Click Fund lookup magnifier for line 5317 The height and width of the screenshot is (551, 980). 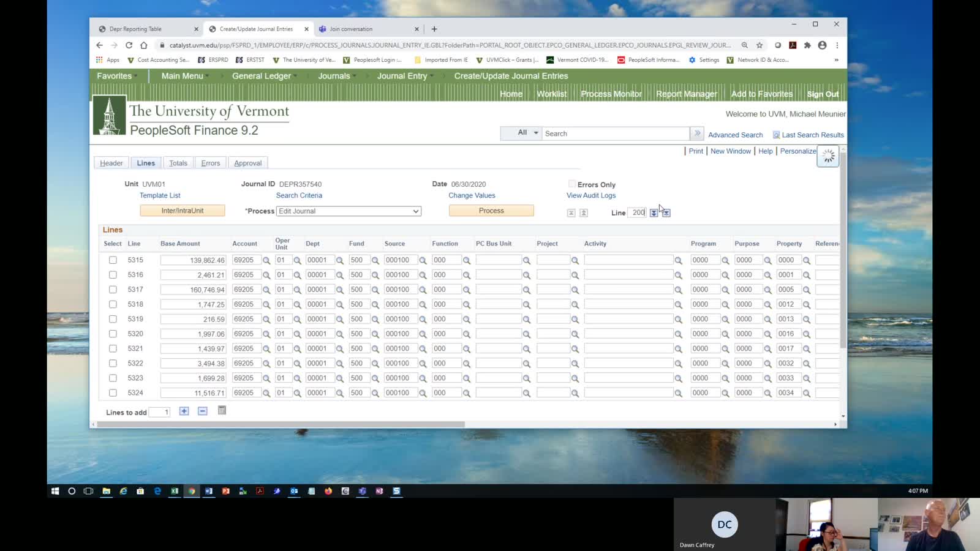coord(375,290)
